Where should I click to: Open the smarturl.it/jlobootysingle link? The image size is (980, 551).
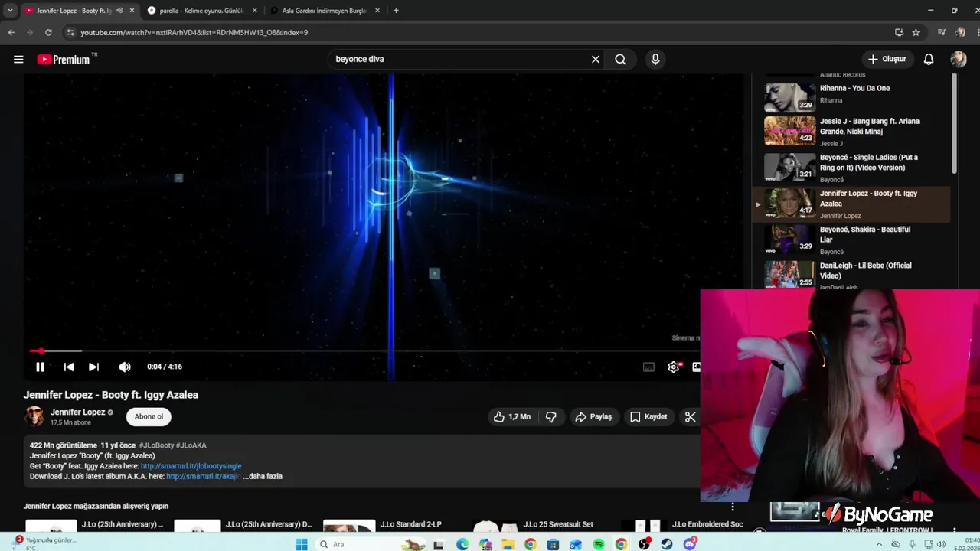[191, 465]
